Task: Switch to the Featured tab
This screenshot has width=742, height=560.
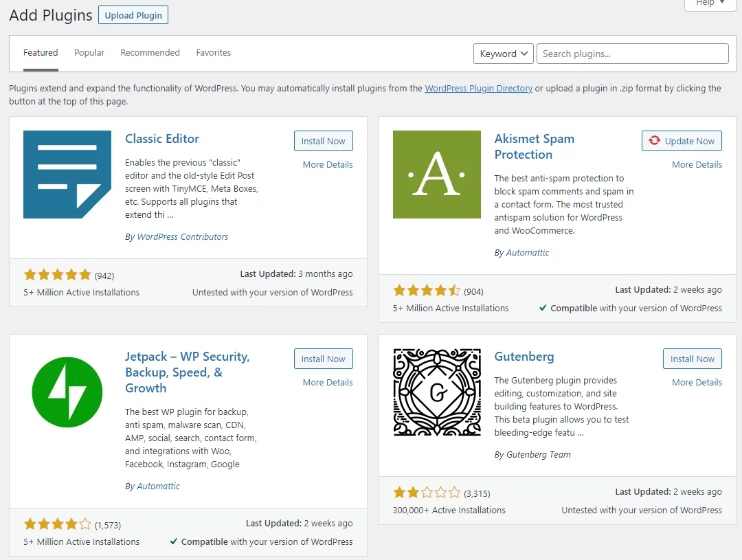Action: (41, 52)
